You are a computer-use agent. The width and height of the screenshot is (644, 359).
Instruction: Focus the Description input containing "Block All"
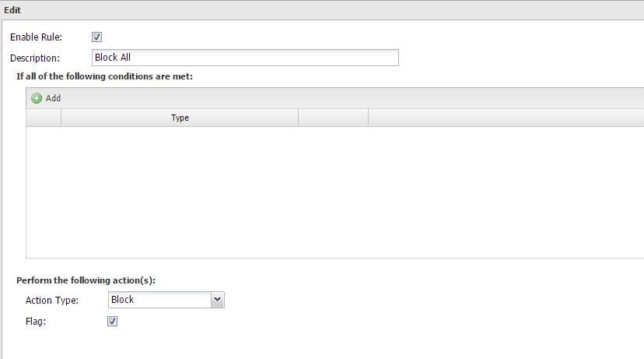click(244, 58)
